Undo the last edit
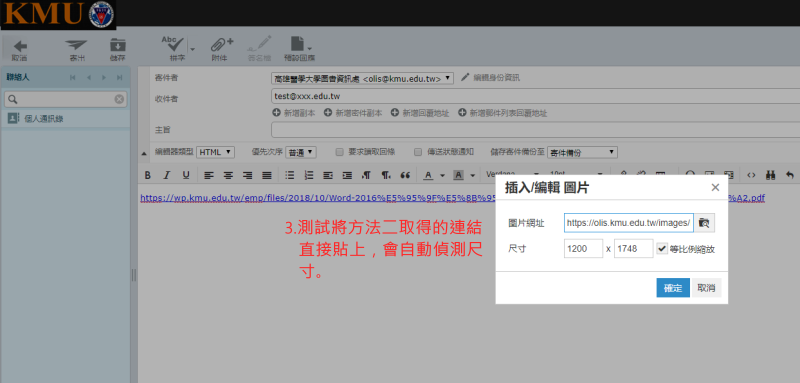 [790, 175]
